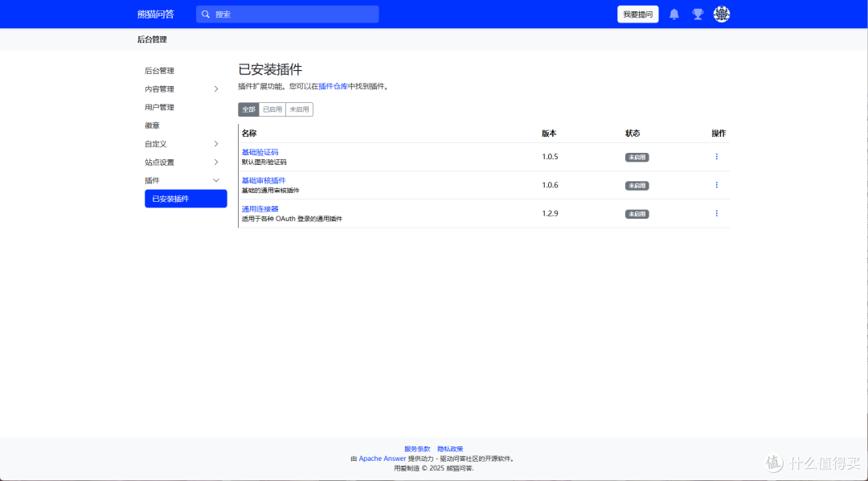Expand the 自定义 sidebar section
This screenshot has width=868, height=481.
point(186,143)
